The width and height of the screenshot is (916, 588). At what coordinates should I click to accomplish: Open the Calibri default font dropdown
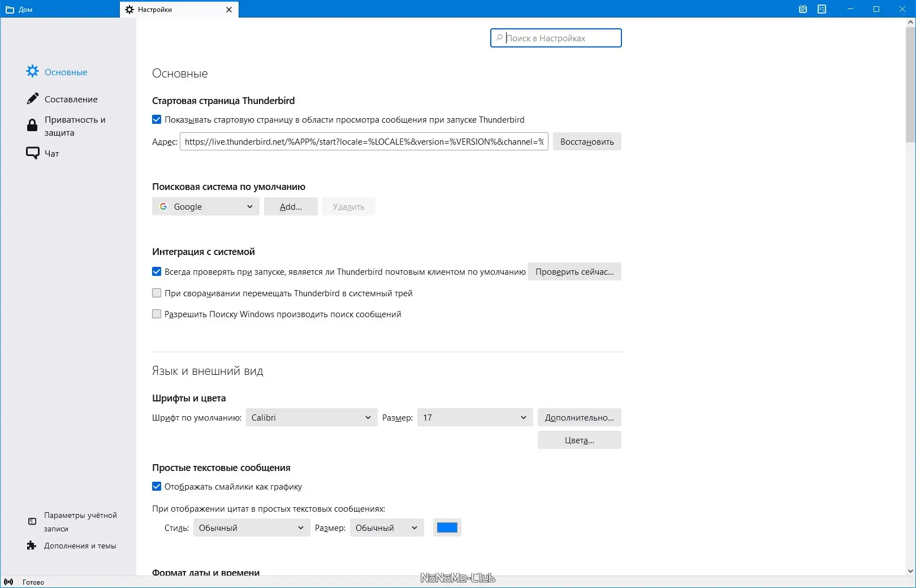[312, 417]
